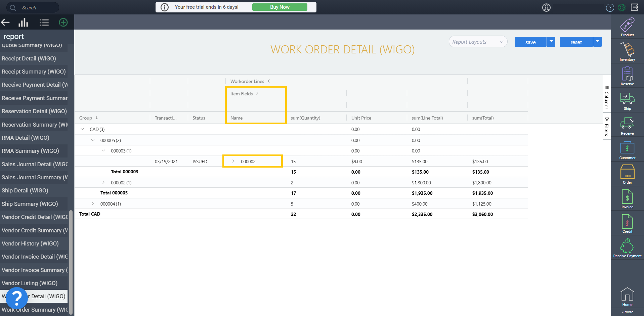Image resolution: width=644 pixels, height=316 pixels.
Task: Open the list view icon
Action: [x=44, y=22]
